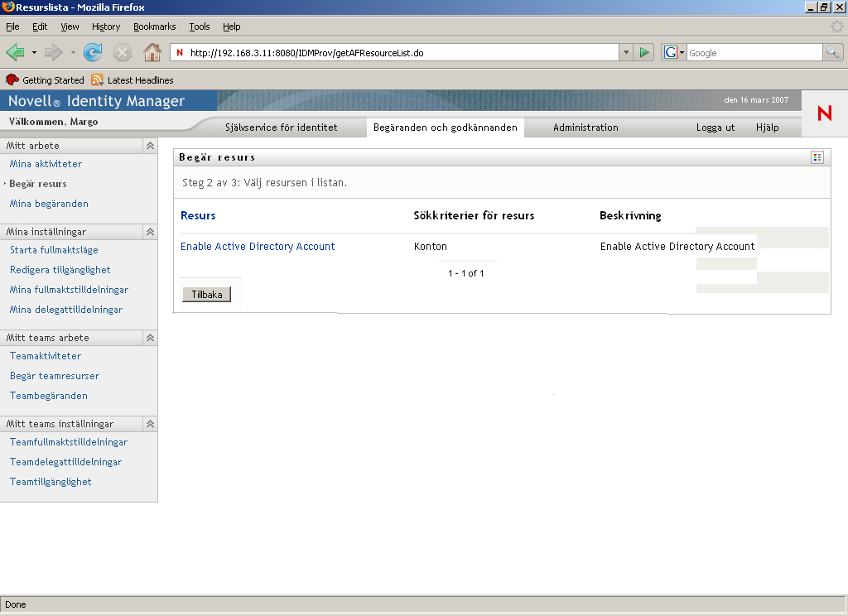
Task: Open the File menu
Action: click(x=12, y=26)
